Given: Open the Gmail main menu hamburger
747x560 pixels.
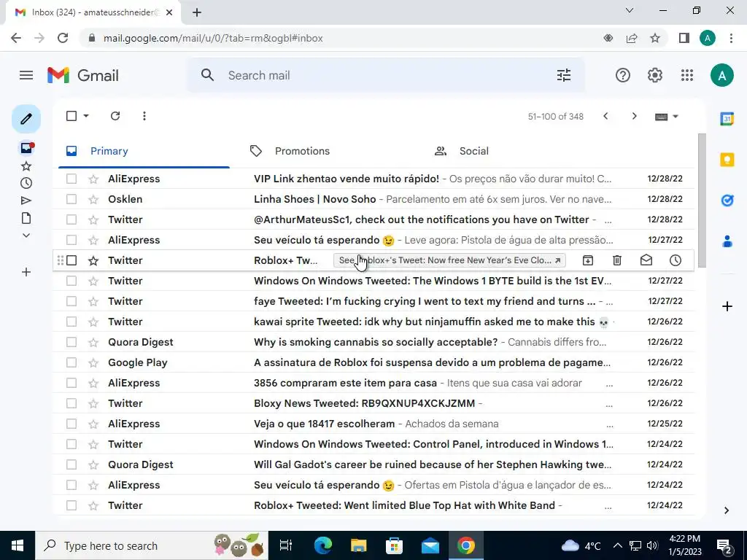Looking at the screenshot, I should [x=26, y=75].
